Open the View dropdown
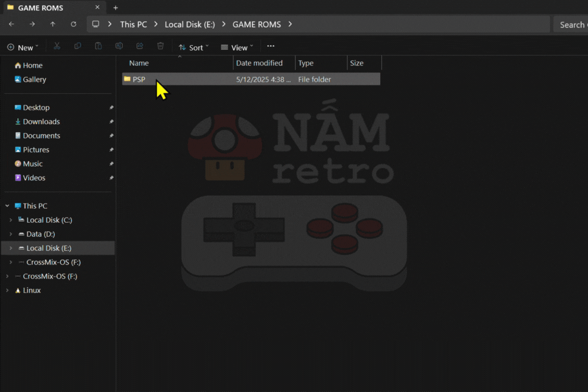The image size is (588, 392). click(x=237, y=47)
